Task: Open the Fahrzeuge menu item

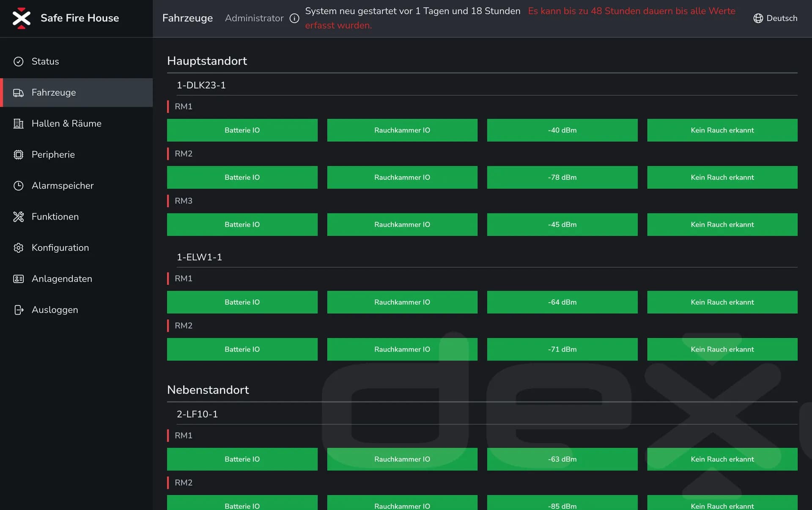Action: coord(54,92)
